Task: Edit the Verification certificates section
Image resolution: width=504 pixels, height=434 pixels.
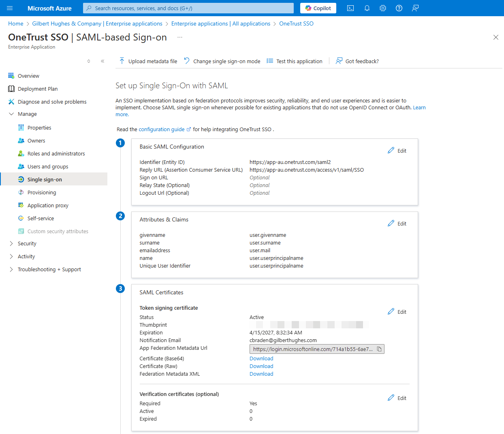Action: 397,398
